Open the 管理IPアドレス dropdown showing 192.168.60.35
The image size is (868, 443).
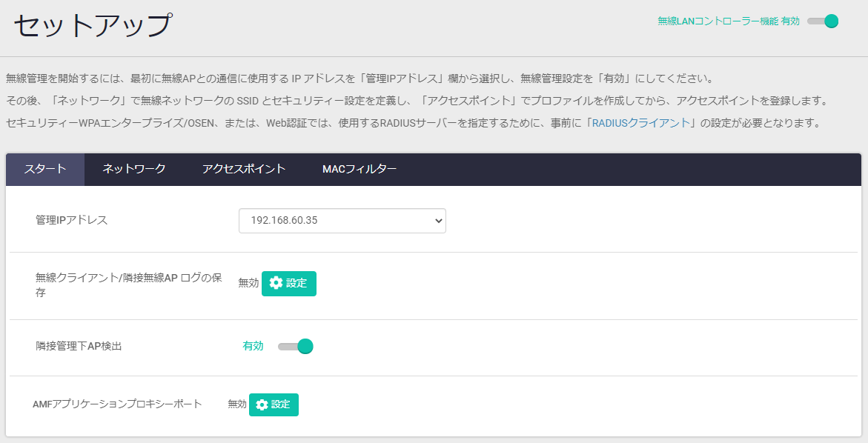(x=342, y=221)
